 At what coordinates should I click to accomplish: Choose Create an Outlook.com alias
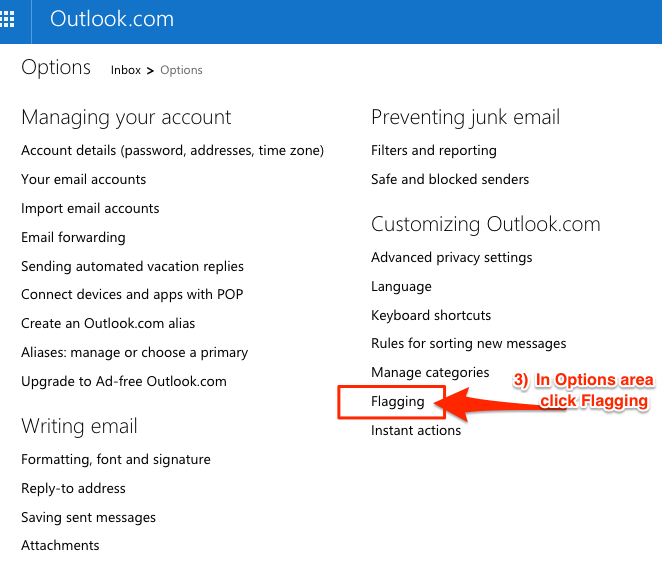click(x=108, y=323)
